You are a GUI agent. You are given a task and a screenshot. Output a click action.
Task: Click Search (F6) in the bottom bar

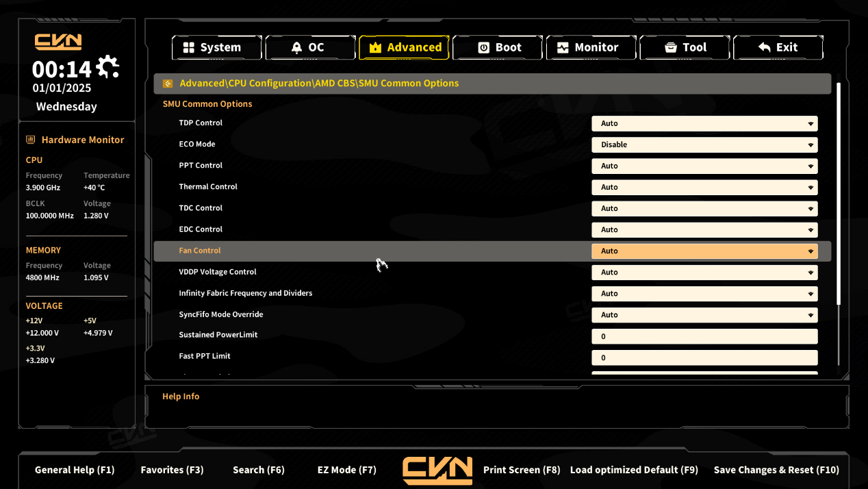click(259, 470)
